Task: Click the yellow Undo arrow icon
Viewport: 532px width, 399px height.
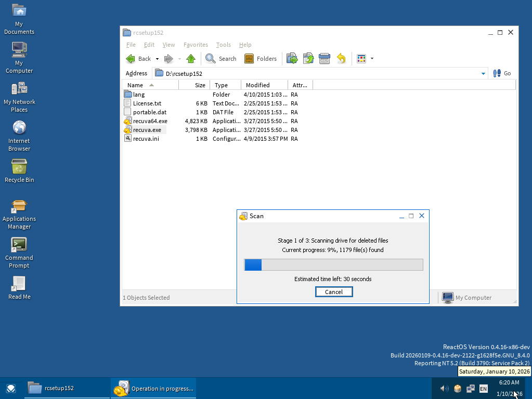Action: point(341,59)
